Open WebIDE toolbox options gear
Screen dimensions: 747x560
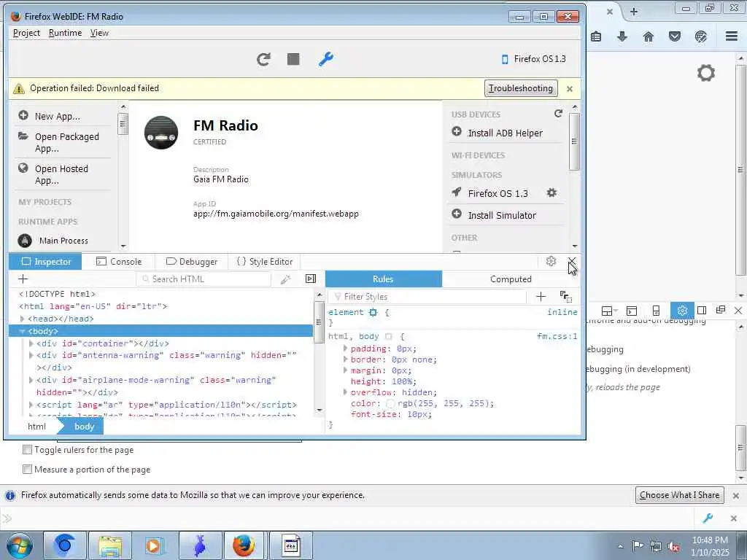click(551, 261)
